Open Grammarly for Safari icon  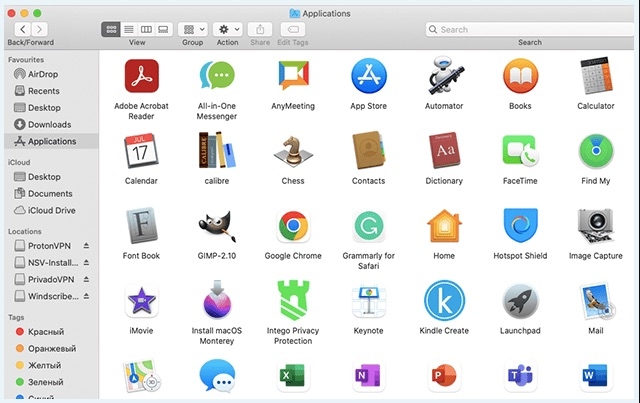pos(369,225)
